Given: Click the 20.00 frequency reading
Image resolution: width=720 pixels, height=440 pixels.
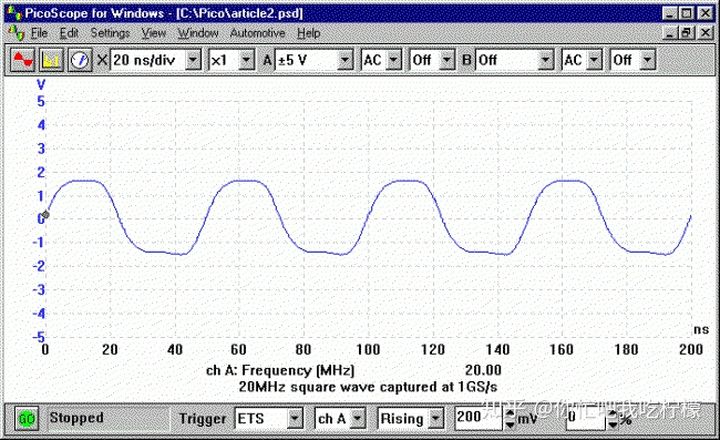Looking at the screenshot, I should [483, 370].
